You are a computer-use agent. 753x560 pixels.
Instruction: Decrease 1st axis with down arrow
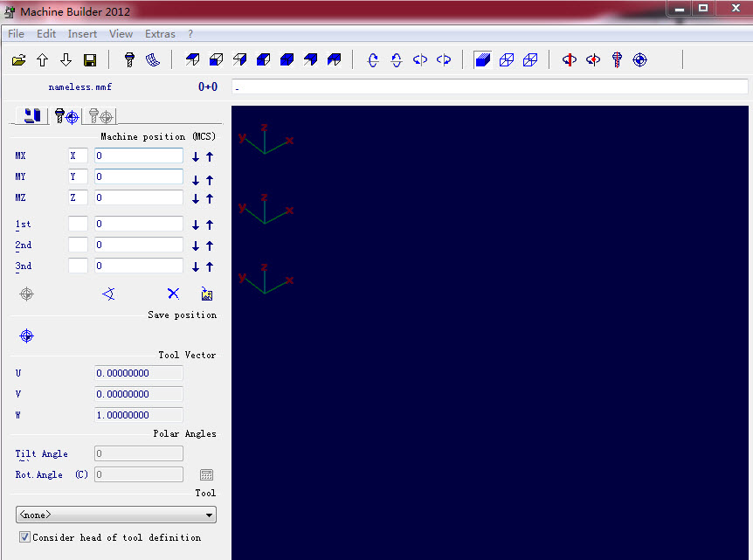196,225
